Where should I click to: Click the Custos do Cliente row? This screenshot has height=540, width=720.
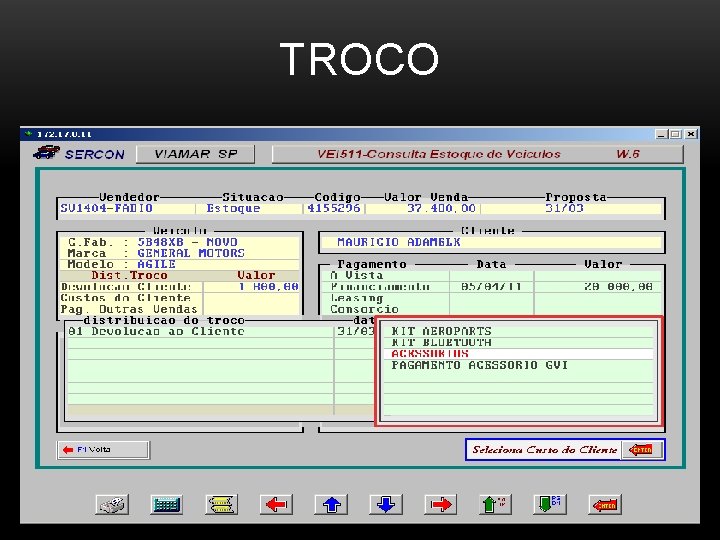pos(180,298)
